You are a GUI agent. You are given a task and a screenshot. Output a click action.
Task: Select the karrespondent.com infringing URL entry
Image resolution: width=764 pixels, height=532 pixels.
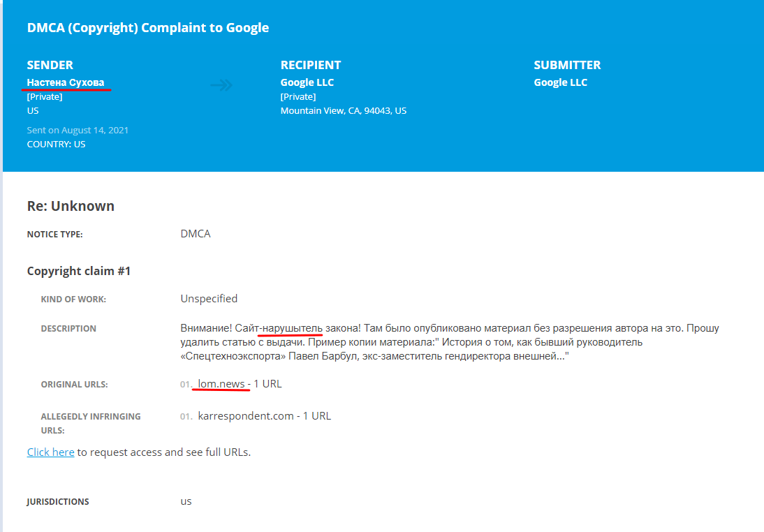click(x=264, y=416)
